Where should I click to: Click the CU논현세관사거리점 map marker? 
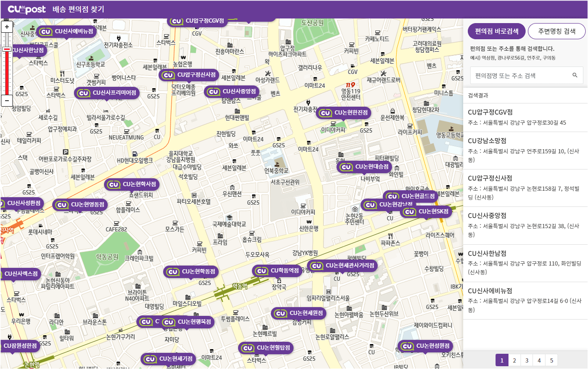(343, 266)
